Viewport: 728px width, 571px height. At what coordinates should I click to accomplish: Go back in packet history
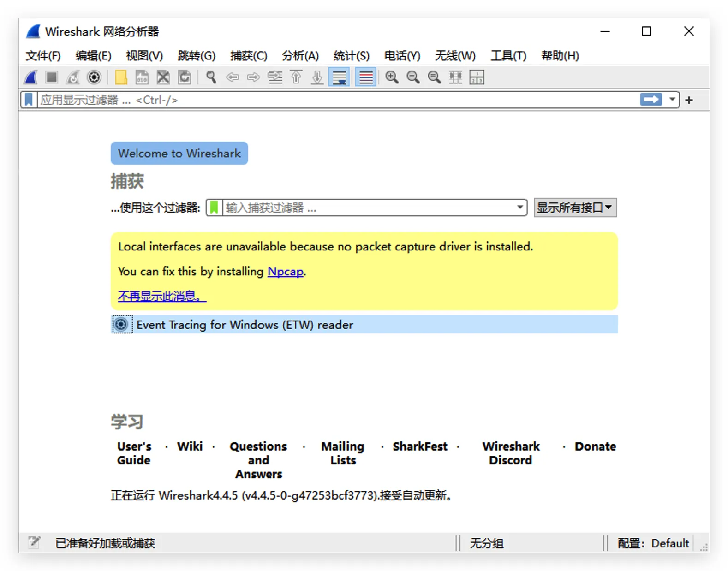[x=233, y=77]
